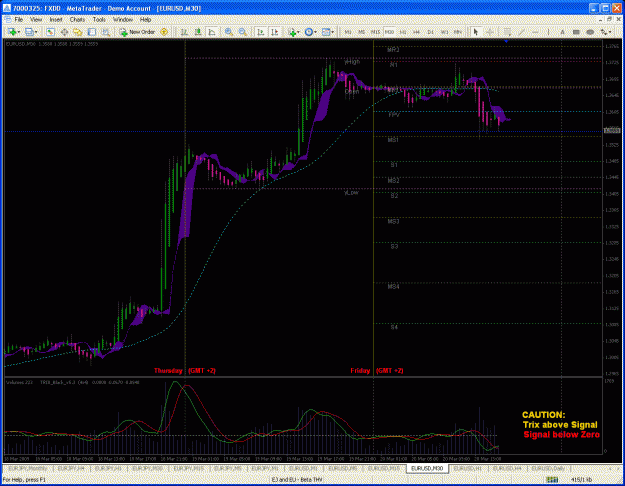Select the H4 timeframe button
This screenshot has height=486, width=625.
click(x=416, y=32)
